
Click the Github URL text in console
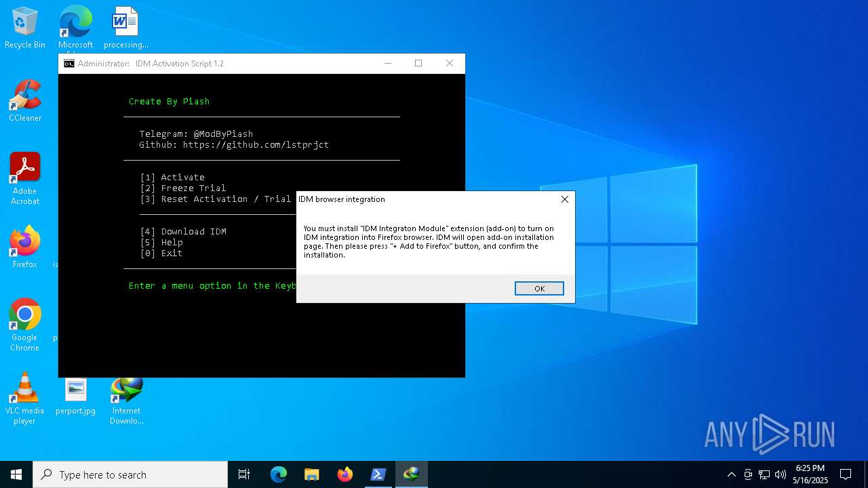pos(256,145)
